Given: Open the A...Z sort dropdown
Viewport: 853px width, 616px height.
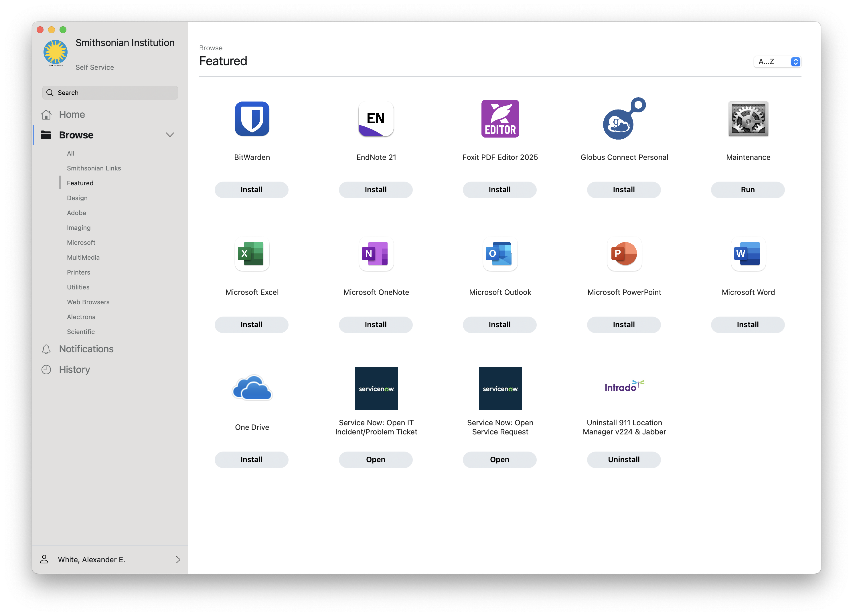Looking at the screenshot, I should click(x=777, y=62).
